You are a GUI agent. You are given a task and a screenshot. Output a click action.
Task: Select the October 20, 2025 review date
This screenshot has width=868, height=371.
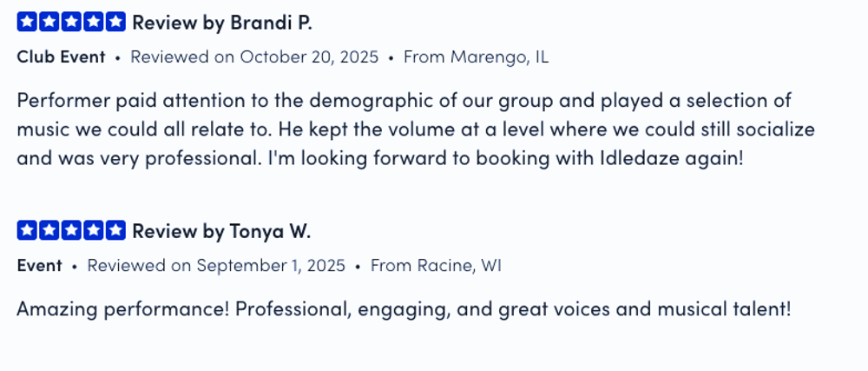pos(254,57)
